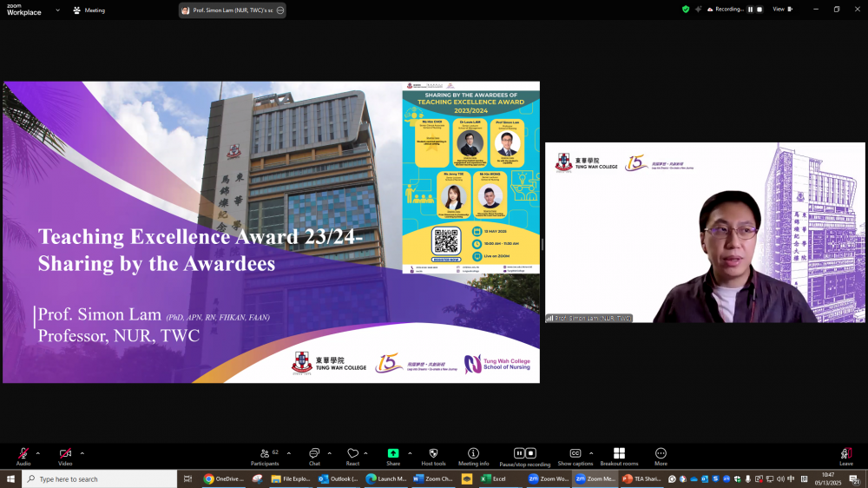Click the green encryption shield icon

click(x=686, y=9)
